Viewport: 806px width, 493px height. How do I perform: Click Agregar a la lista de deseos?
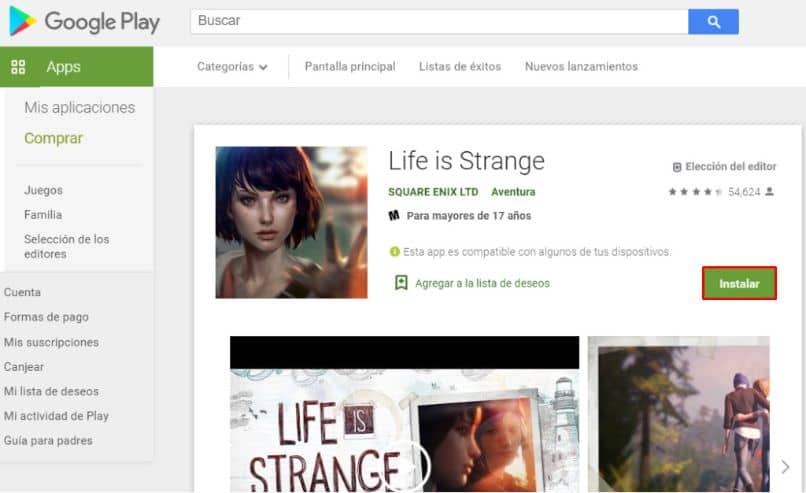point(482,283)
